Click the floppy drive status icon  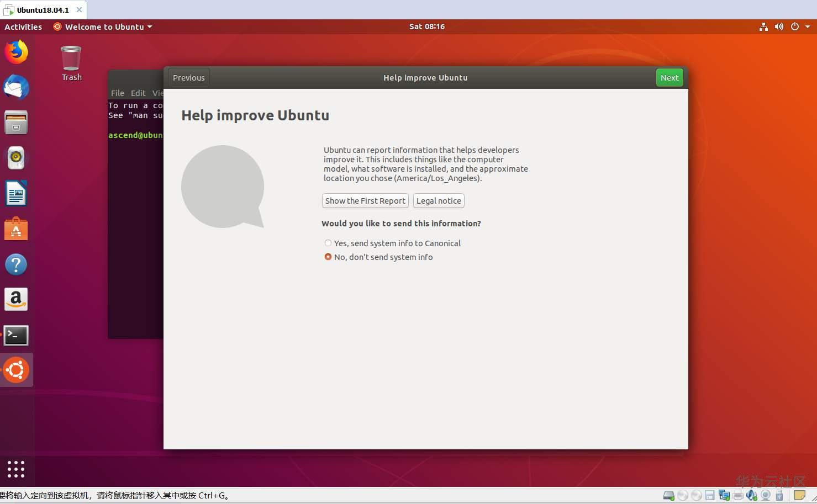pyautogui.click(x=710, y=496)
